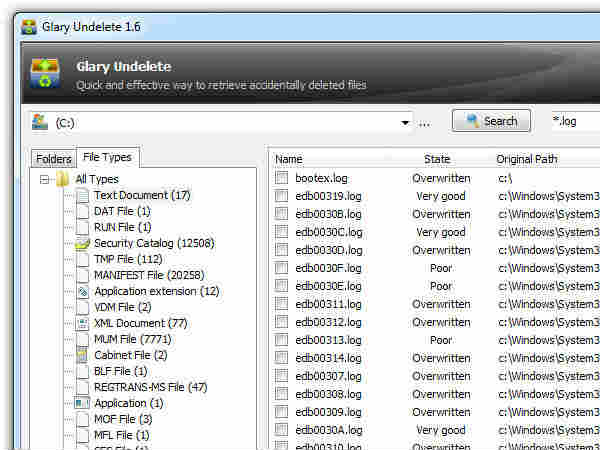The image size is (600, 450).
Task: Click file name edb00309.log
Action: click(x=328, y=412)
